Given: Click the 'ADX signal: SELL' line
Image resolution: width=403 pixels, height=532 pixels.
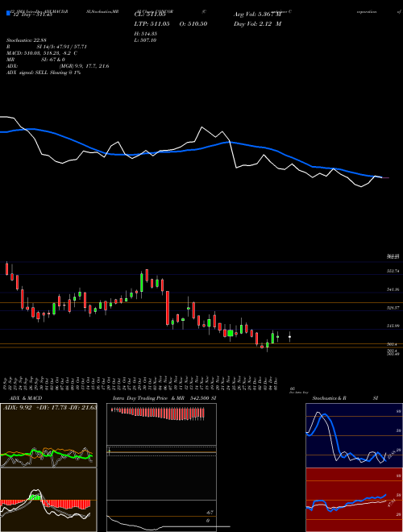Looking at the screenshot, I should pyautogui.click(x=44, y=73).
